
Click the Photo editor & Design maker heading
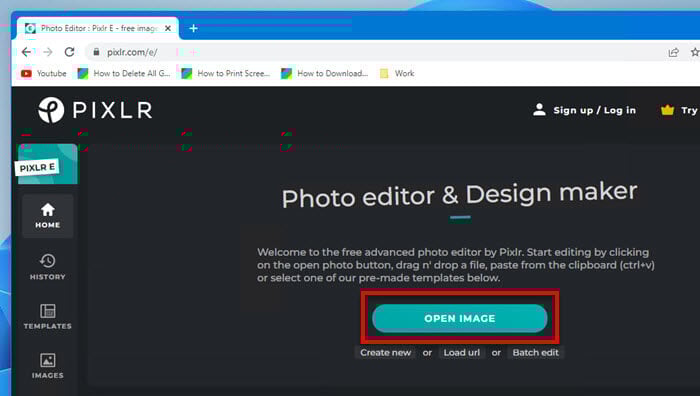tap(459, 195)
